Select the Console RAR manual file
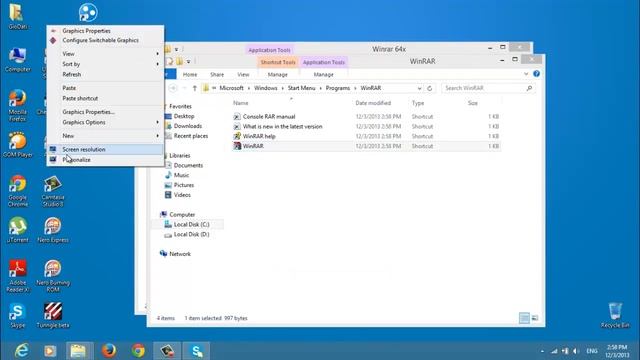 click(269, 117)
